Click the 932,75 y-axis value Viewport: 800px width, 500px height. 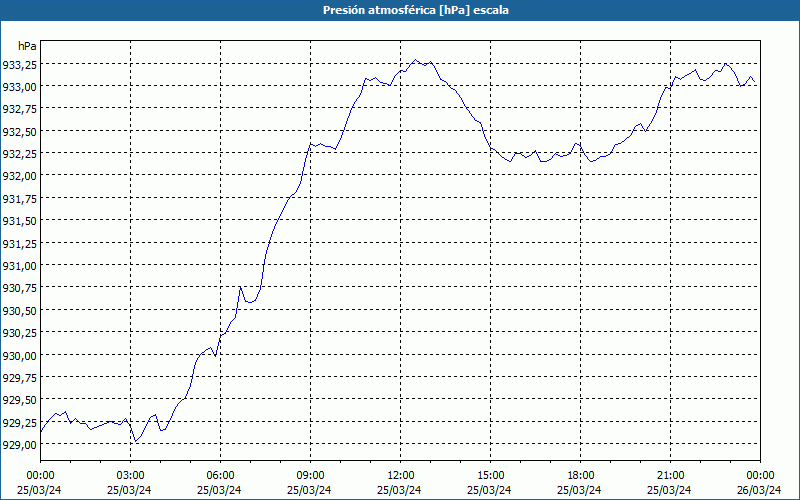point(19,109)
